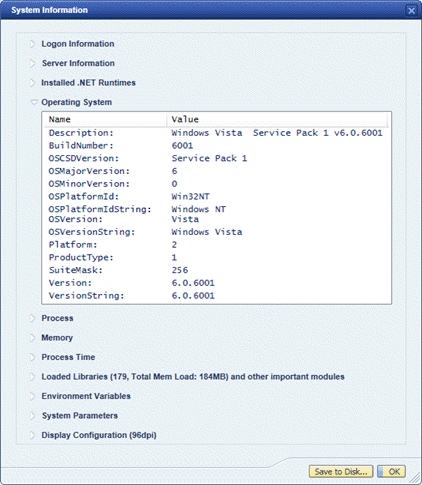The height and width of the screenshot is (485, 422).
Task: Click the Loaded Libraries heading text
Action: tap(193, 377)
